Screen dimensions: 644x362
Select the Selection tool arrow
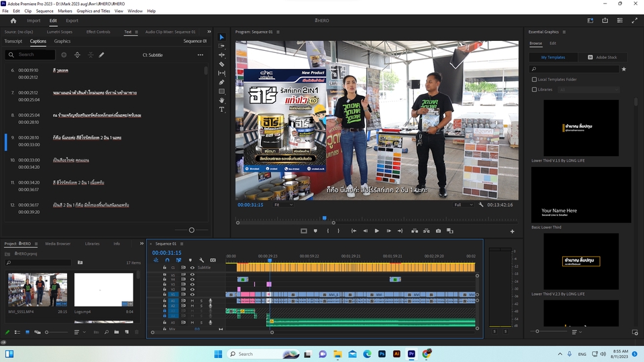point(222,37)
